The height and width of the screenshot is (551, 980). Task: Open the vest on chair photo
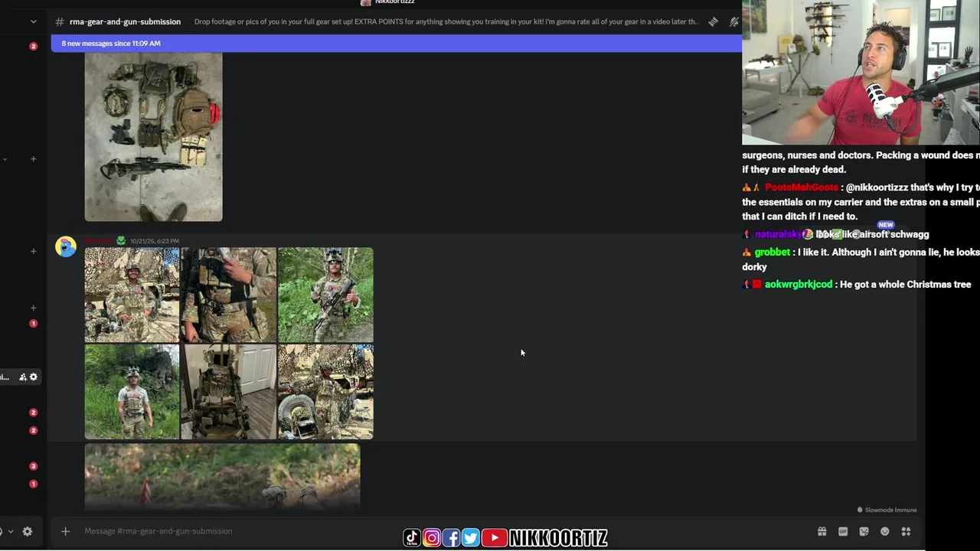[x=228, y=392]
